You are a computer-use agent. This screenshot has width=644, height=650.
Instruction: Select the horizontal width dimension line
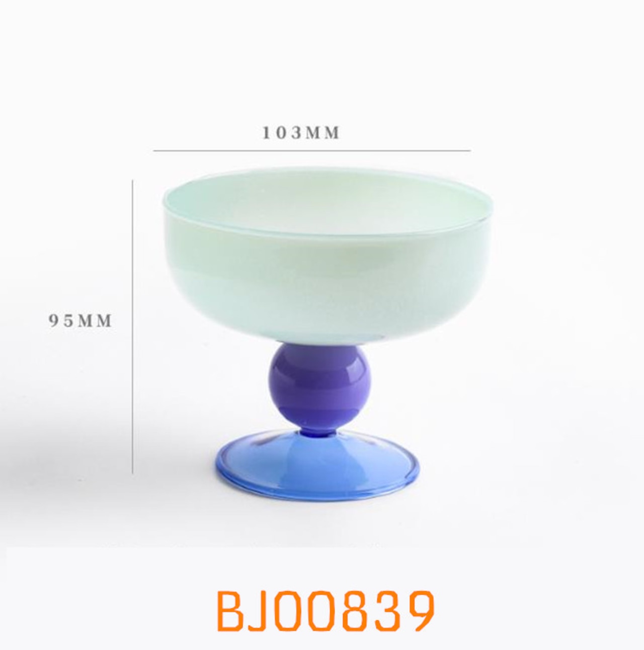312,150
